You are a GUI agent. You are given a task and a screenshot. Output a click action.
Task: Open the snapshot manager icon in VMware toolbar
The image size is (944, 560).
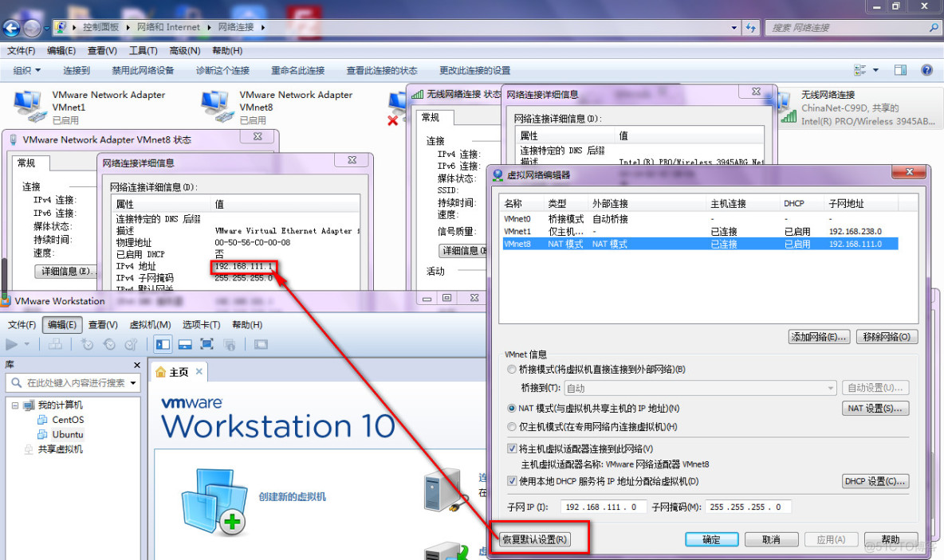(131, 345)
